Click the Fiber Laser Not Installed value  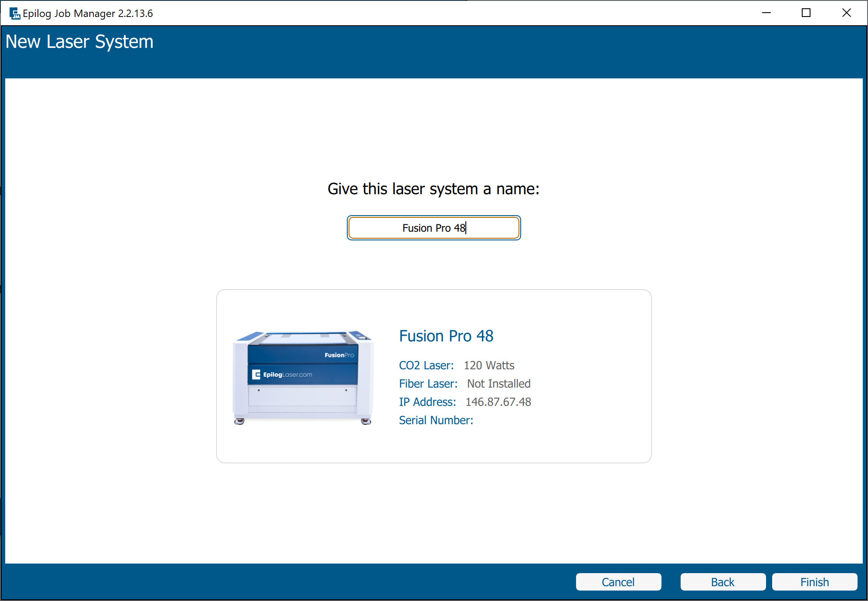(x=498, y=384)
